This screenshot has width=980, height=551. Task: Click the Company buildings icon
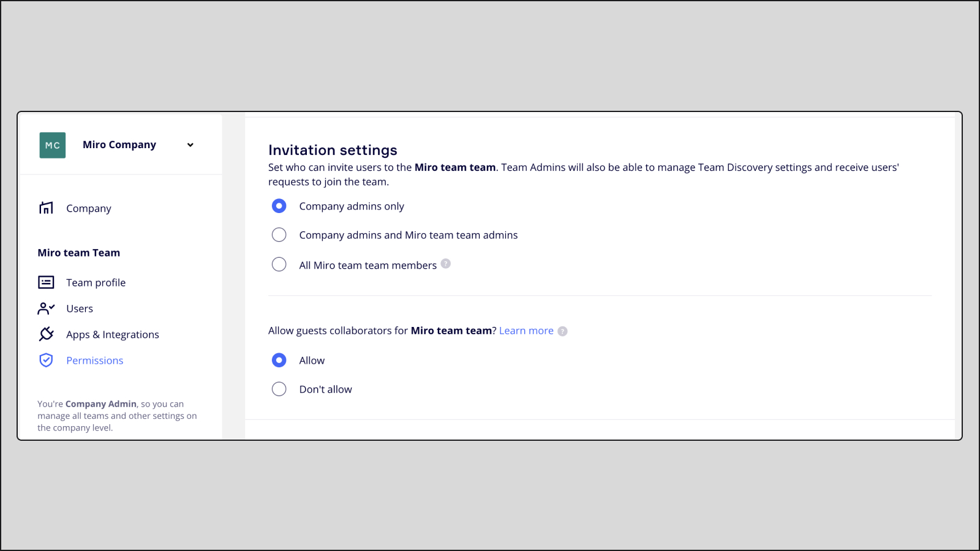pos(47,208)
